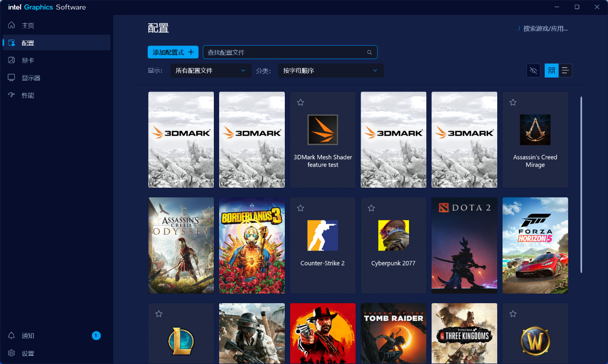Screen dimensions: 608x364
Task: Open the 性能 performance page
Action: click(x=57, y=95)
